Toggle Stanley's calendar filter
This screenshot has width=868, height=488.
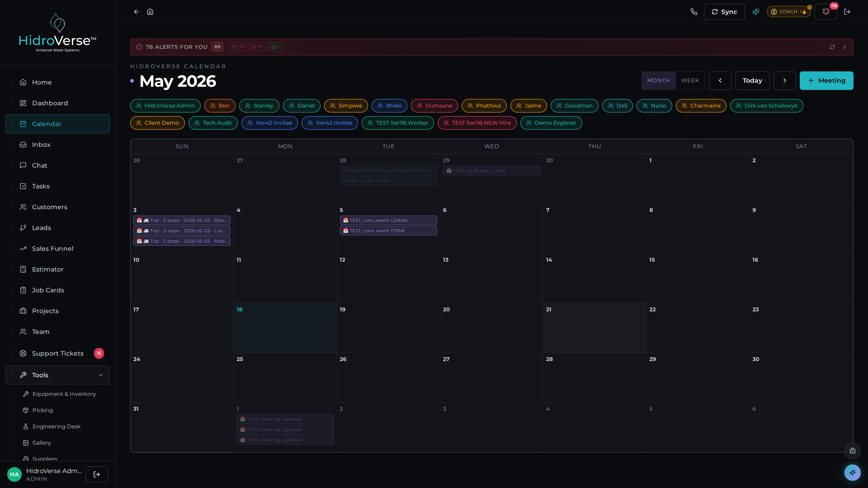(259, 106)
